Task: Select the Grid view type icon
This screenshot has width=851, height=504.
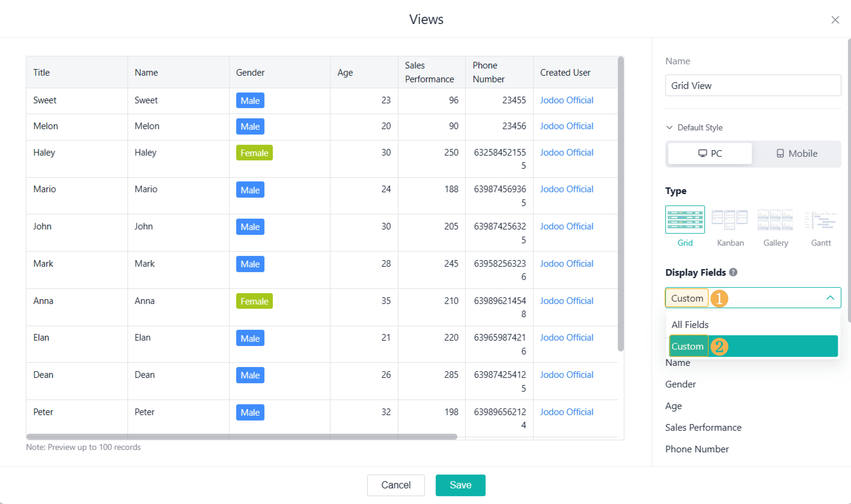Action: 685,220
